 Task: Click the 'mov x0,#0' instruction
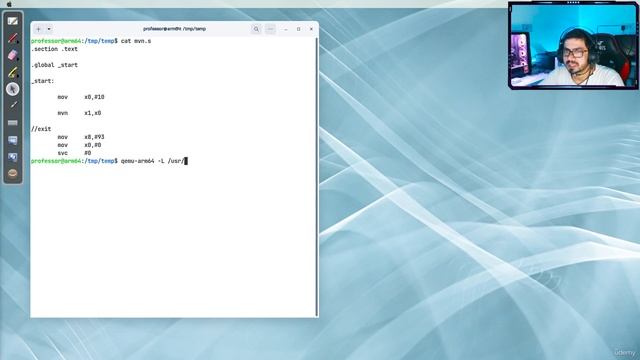pyautogui.click(x=79, y=145)
